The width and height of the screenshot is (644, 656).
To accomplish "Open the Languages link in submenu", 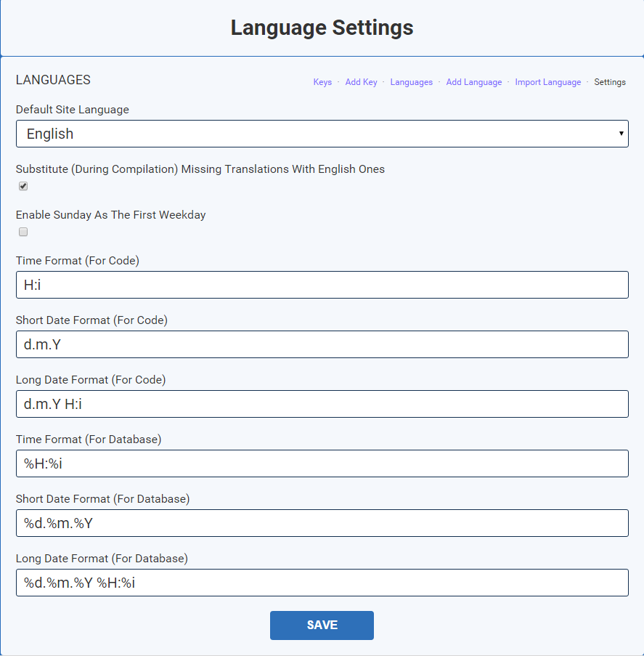I will (411, 82).
